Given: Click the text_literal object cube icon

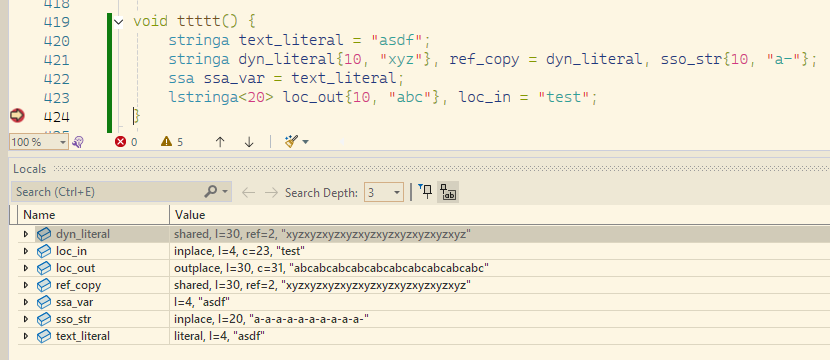Looking at the screenshot, I should 44,336.
